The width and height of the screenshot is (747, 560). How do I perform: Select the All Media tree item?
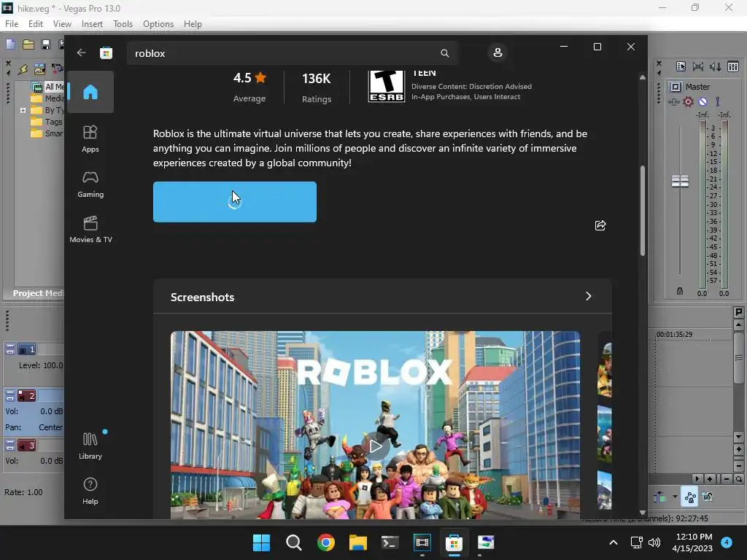pyautogui.click(x=48, y=87)
